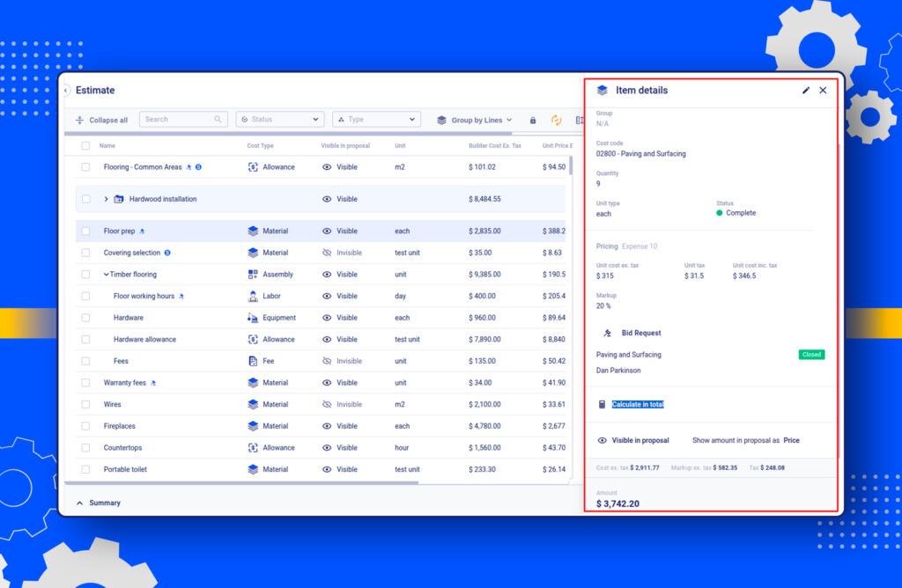Click the Name column header
902x588 pixels.
[x=107, y=146]
